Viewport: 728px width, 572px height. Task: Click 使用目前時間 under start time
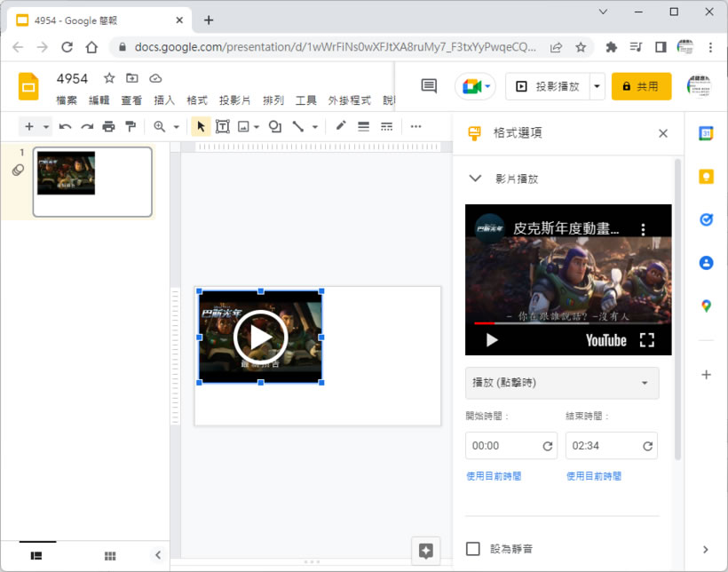coord(494,476)
